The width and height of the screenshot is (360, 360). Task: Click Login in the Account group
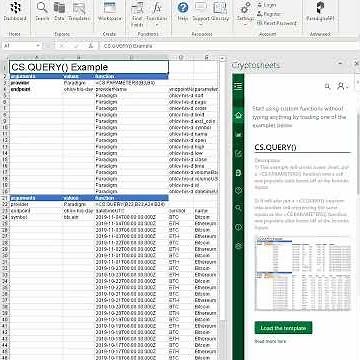[x=267, y=5]
